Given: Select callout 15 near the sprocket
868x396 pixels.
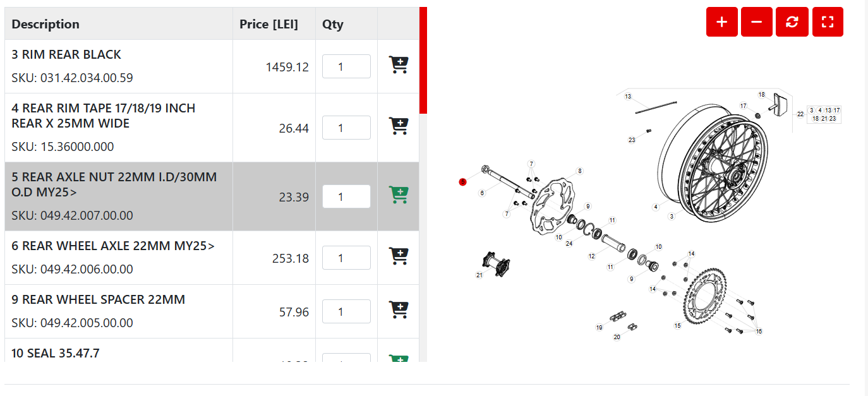Looking at the screenshot, I should tap(677, 326).
